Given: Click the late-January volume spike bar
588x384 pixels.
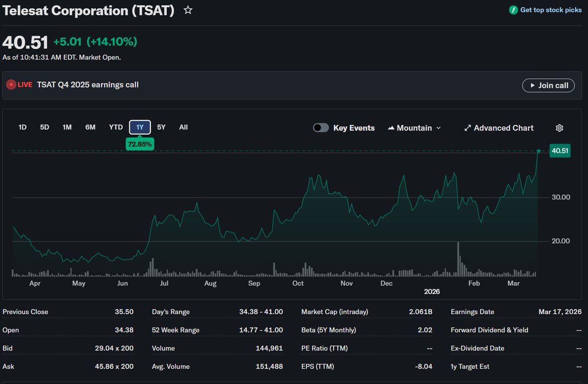Looking at the screenshot, I should pos(458,260).
